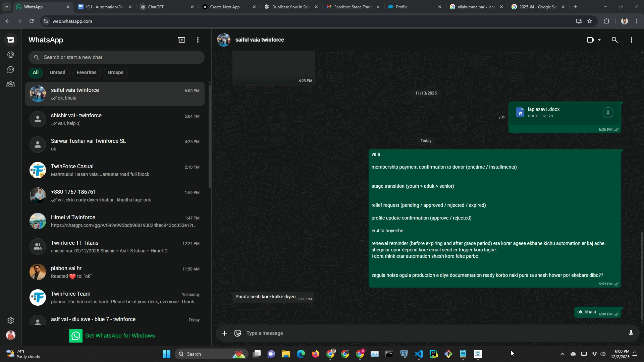
Task: Click Get WhatsApp for Windows link
Action: 120,336
